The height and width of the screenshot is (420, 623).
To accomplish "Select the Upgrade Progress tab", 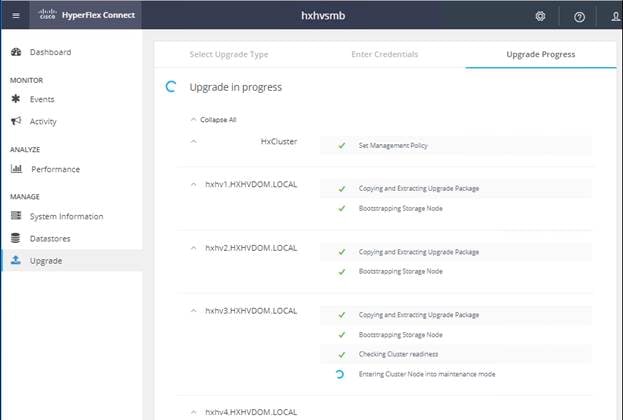I will click(541, 54).
